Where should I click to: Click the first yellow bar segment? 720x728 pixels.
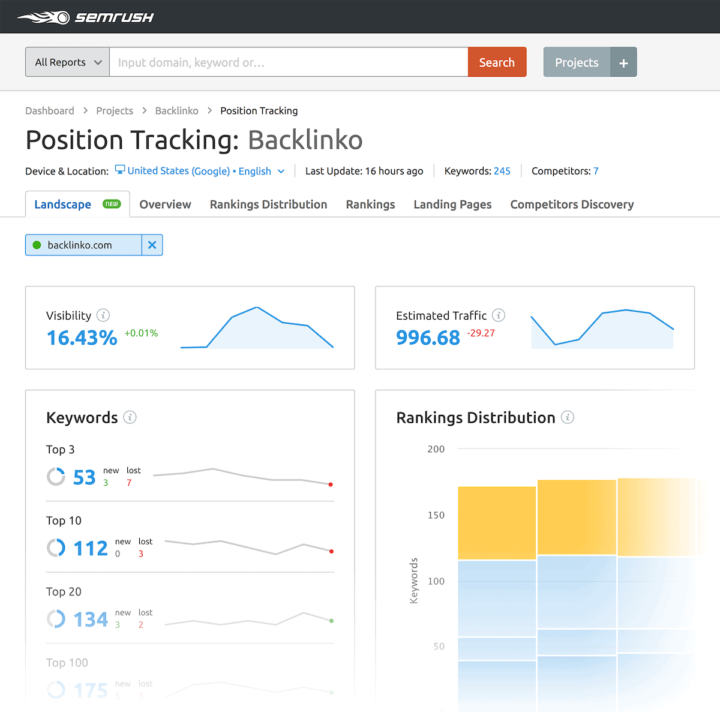(x=497, y=523)
